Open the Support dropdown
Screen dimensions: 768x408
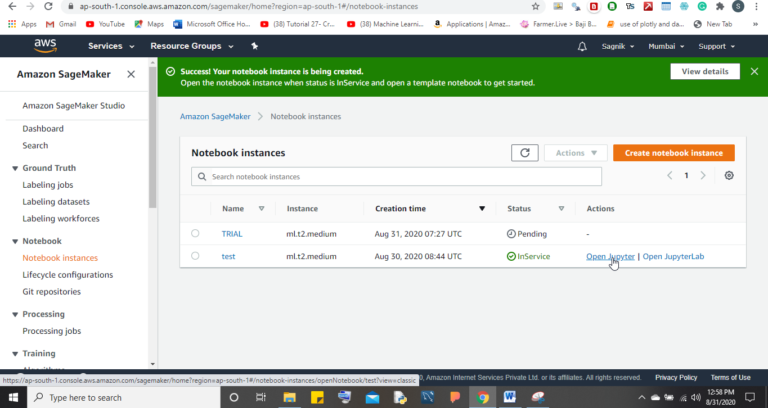(717, 47)
